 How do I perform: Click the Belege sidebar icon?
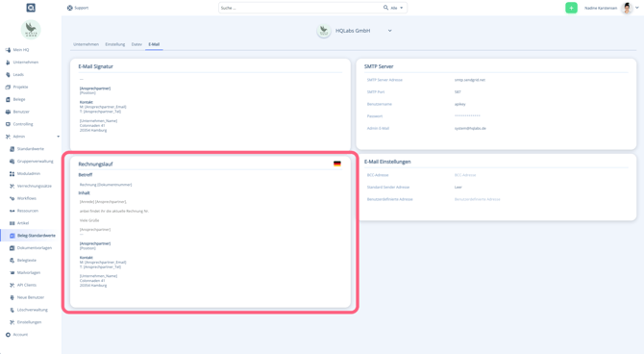[8, 99]
